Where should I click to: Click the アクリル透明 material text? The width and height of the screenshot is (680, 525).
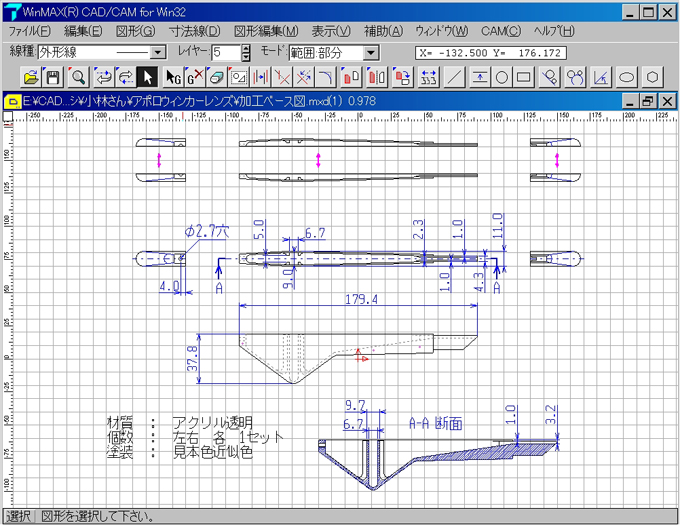tap(212, 422)
